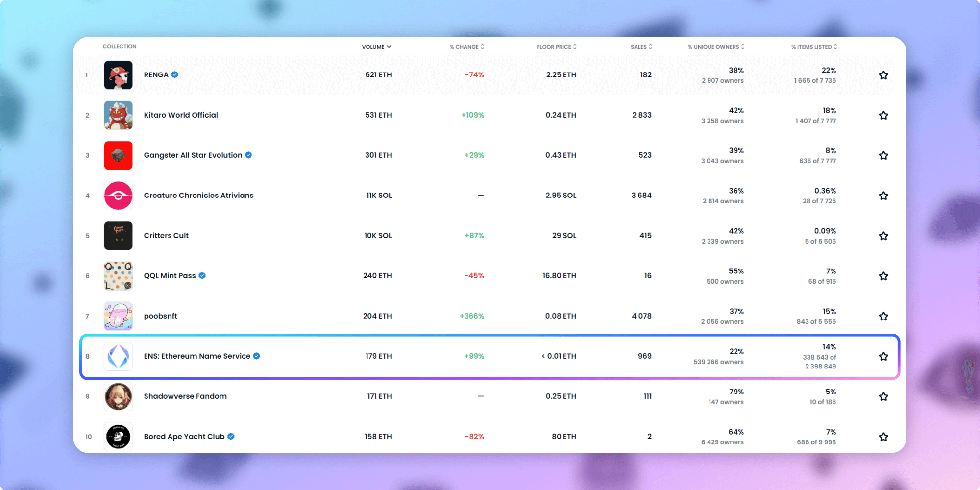Open the Gangster All Star Evolution avatar

[118, 155]
